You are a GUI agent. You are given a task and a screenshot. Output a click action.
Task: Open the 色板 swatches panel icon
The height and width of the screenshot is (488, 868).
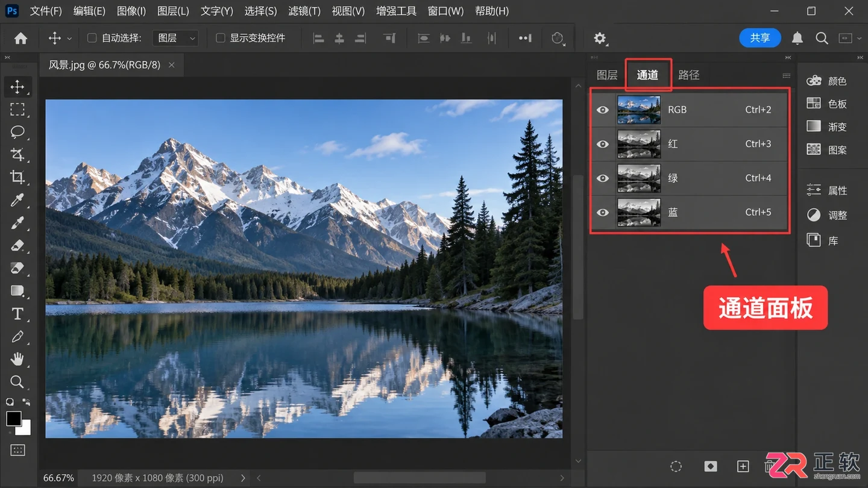pos(814,104)
